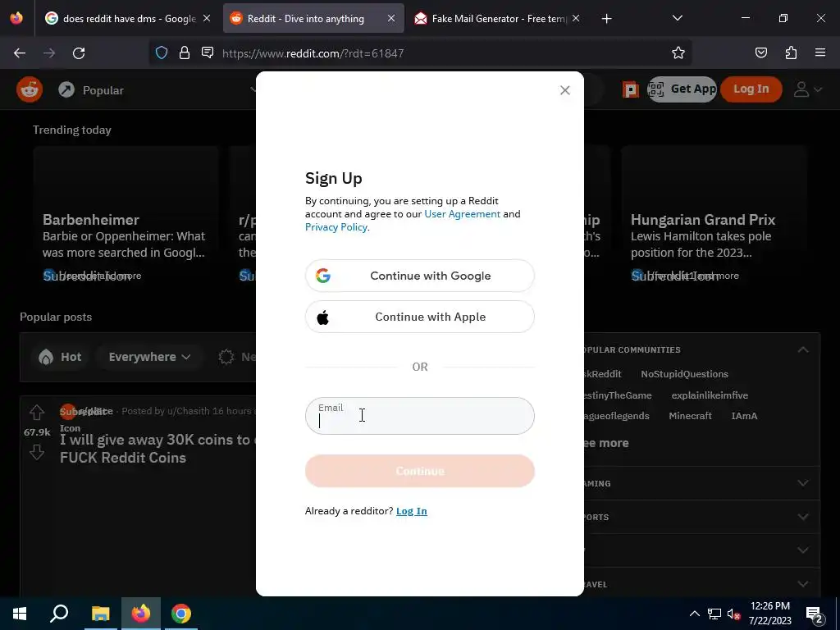Screen dimensions: 840x630
Task: Open the Hungarian Grand Prix trending card
Action: point(714,214)
